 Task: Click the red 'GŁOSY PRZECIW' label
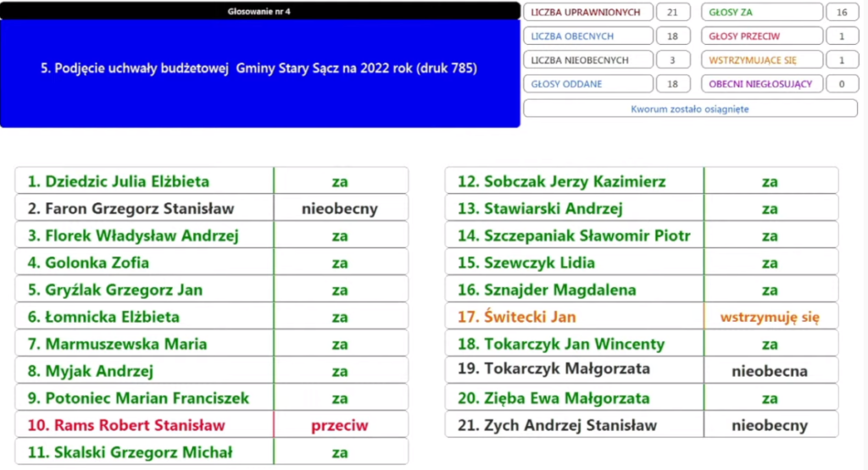pos(761,36)
